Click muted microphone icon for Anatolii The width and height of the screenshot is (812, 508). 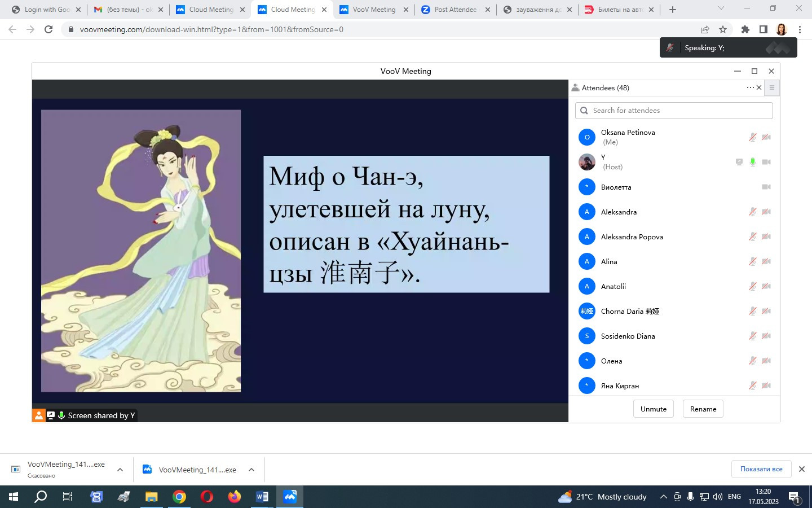point(752,286)
